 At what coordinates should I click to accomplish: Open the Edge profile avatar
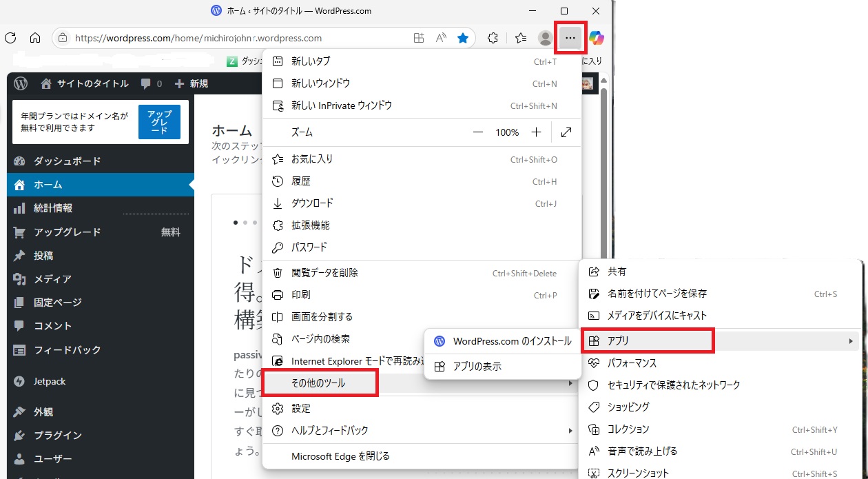coord(545,38)
